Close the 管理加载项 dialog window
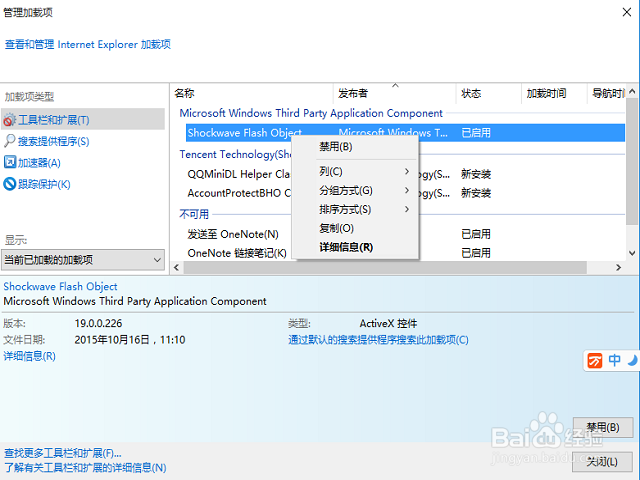 point(627,12)
